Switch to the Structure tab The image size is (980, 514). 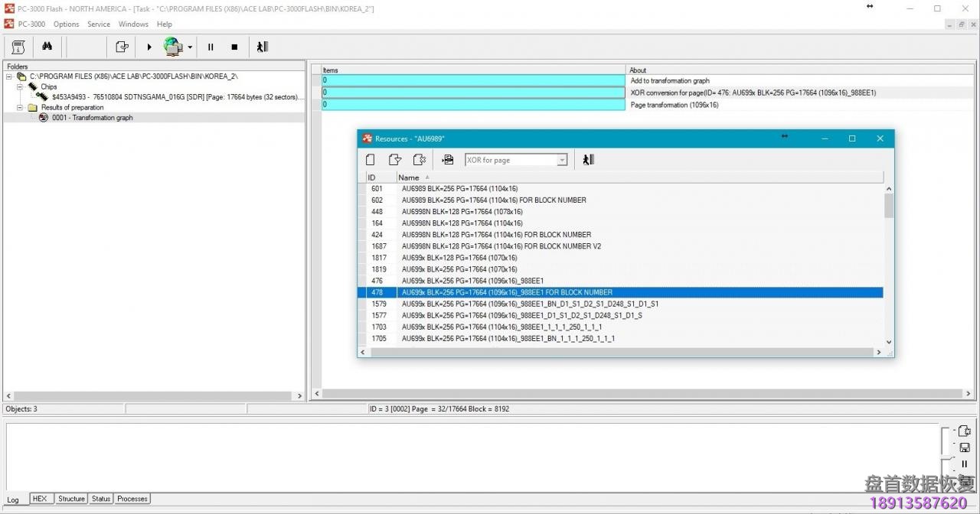(71, 499)
